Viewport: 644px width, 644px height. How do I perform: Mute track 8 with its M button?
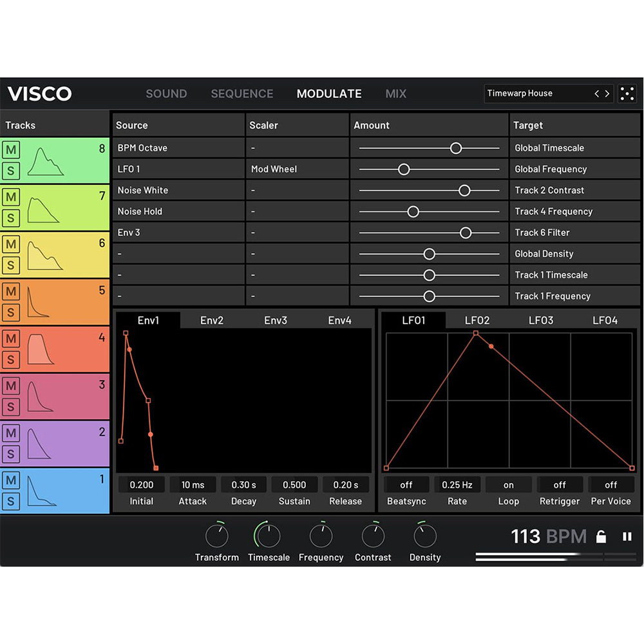[10, 149]
